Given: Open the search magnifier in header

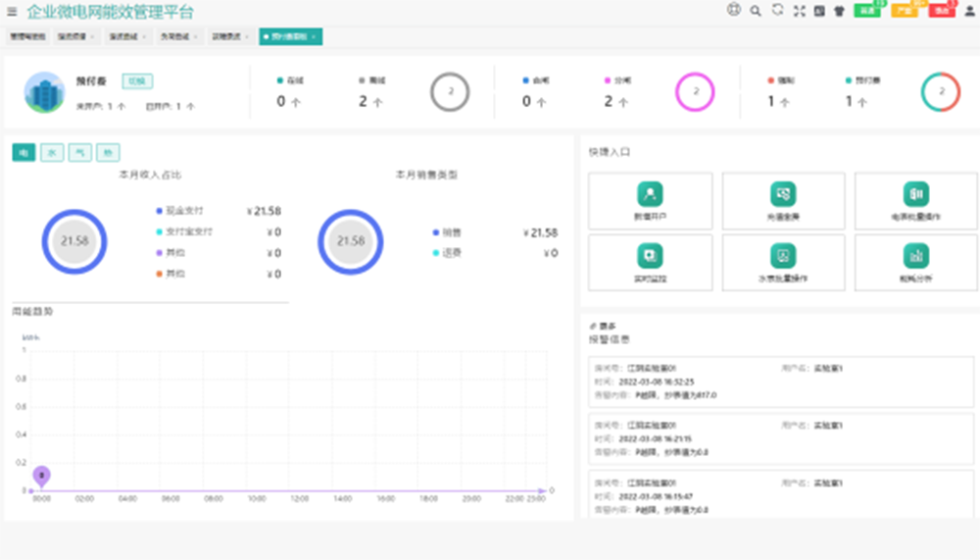Looking at the screenshot, I should click(756, 12).
